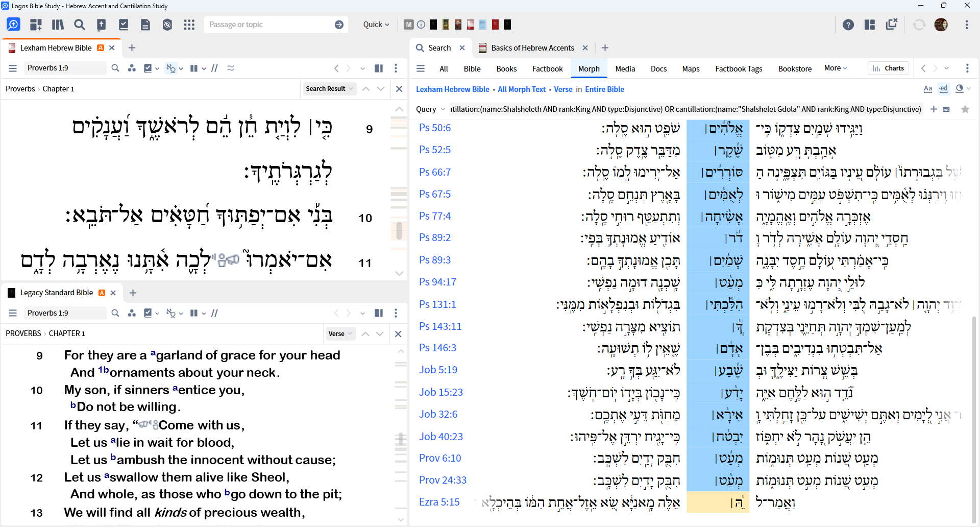Select the Bible search type tab
The height and width of the screenshot is (527, 980).
pos(472,69)
